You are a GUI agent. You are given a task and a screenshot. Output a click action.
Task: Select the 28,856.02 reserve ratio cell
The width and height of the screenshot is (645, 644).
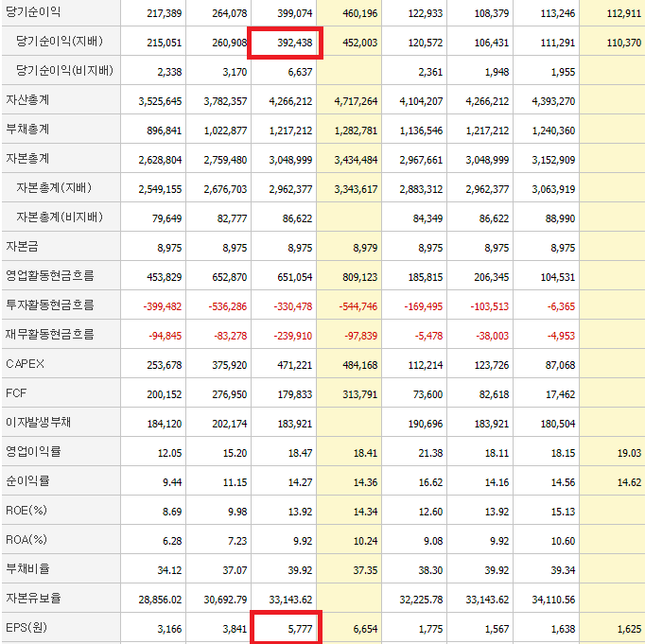click(160, 600)
